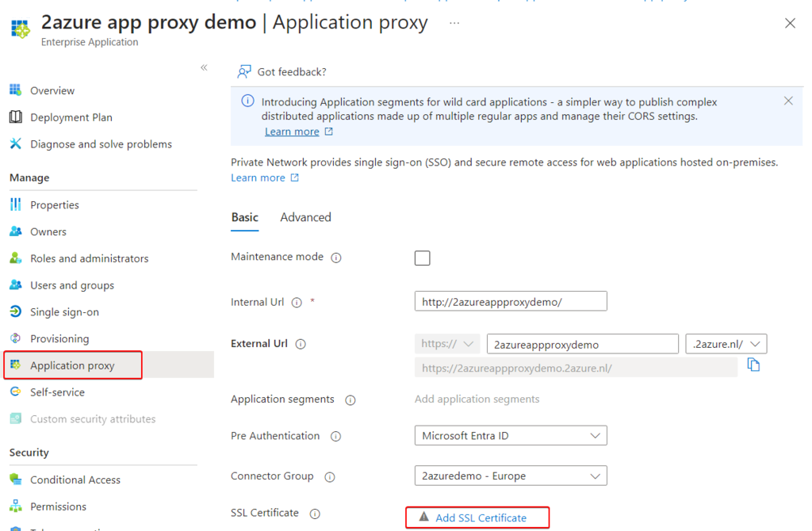Click the Application proxy sidebar icon
The height and width of the screenshot is (531, 812).
click(x=16, y=365)
